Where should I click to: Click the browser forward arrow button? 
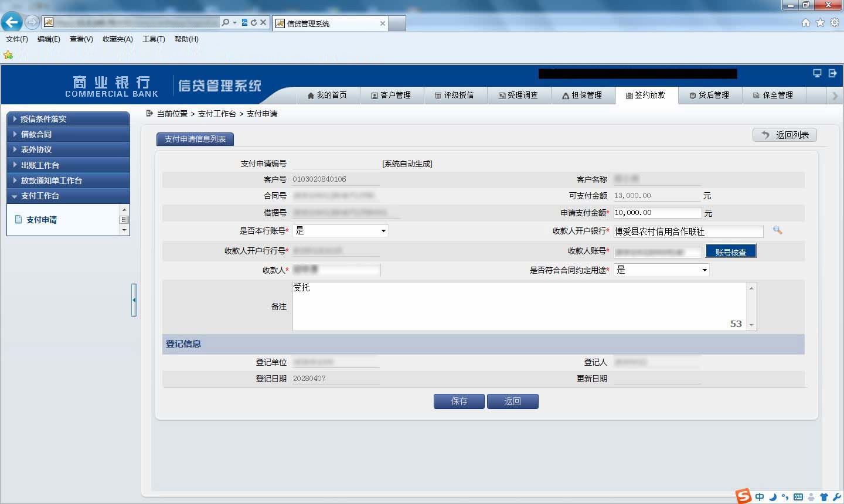click(32, 22)
